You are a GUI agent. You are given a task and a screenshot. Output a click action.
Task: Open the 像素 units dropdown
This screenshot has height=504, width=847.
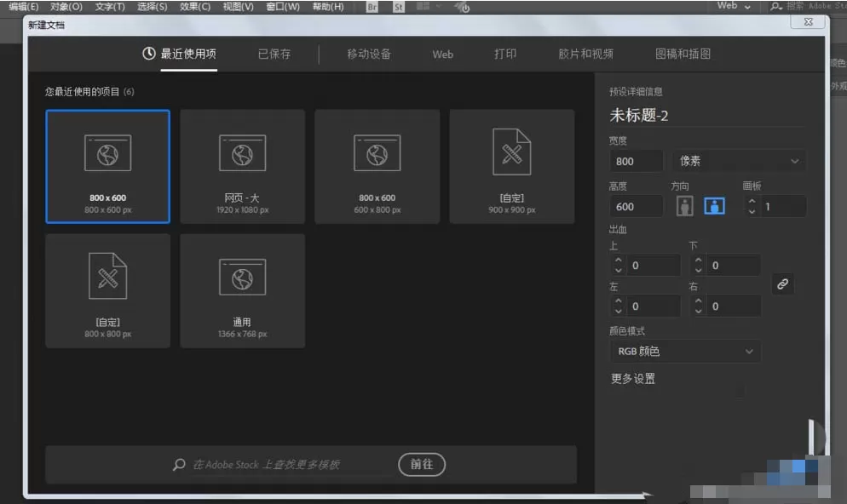pos(739,161)
